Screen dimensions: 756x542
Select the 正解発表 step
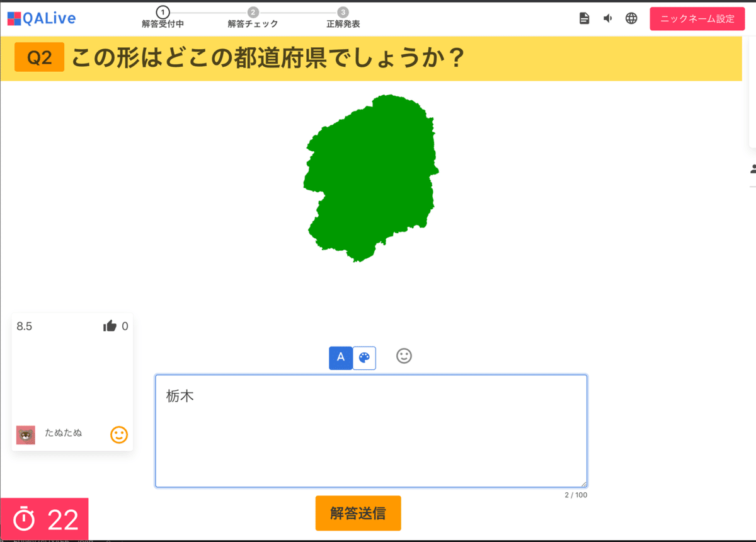click(x=342, y=11)
